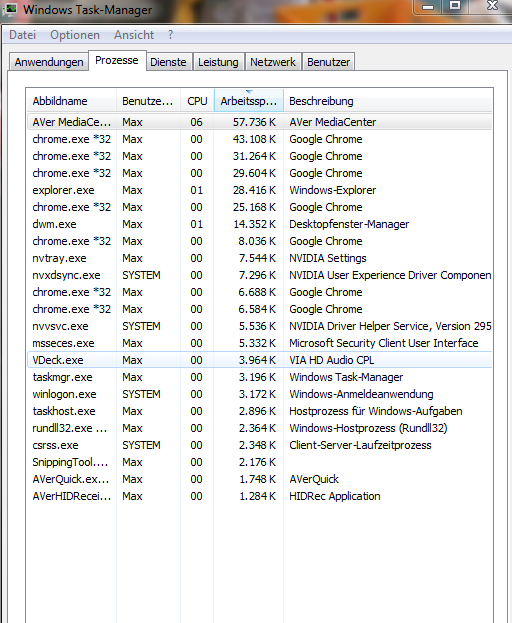
Task: Select the nvxdsync.exe process
Action: [260, 275]
